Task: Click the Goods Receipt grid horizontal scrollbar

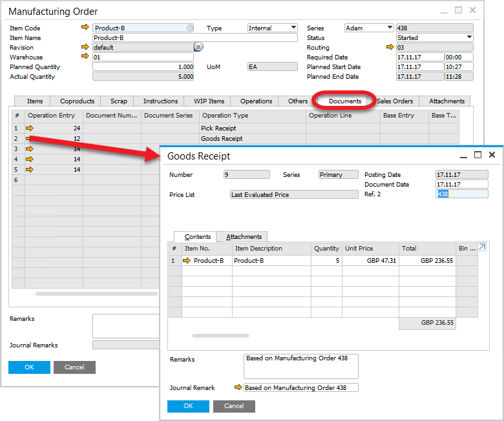Action: pyautogui.click(x=220, y=336)
